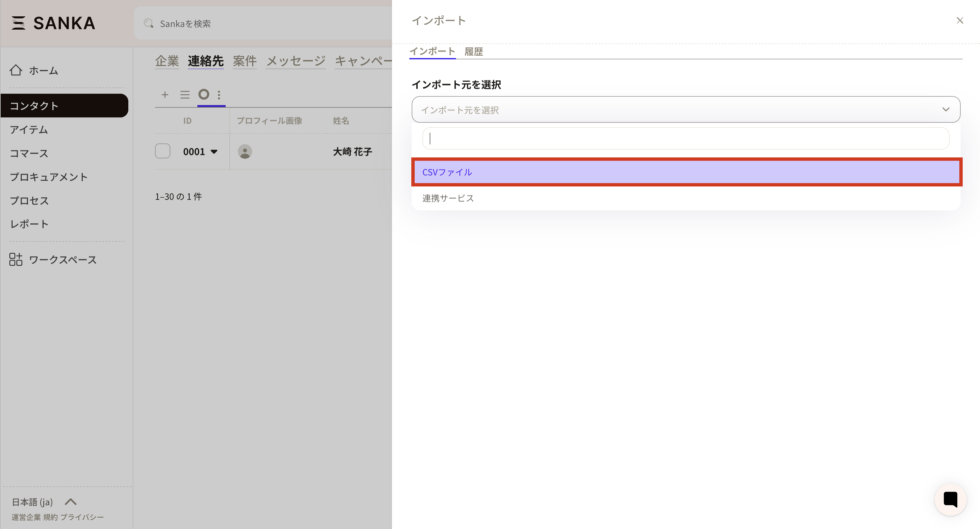The image size is (980, 529).
Task: Choose the 連携サービス option
Action: pyautogui.click(x=448, y=198)
